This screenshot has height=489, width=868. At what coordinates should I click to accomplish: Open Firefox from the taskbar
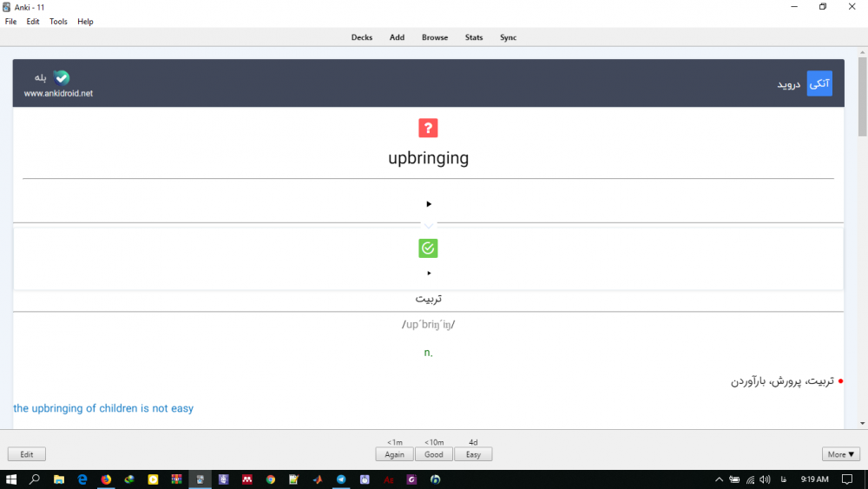point(106,479)
